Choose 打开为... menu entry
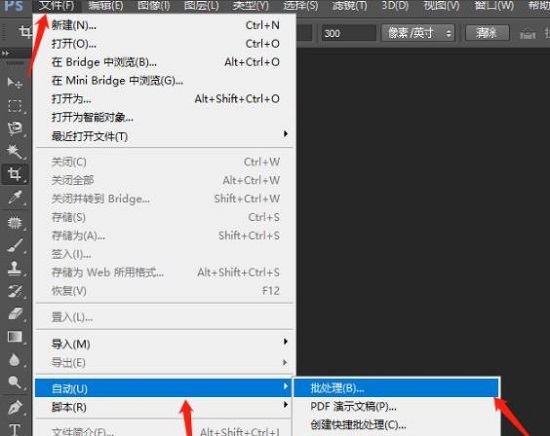This screenshot has height=436, width=550. click(x=165, y=99)
